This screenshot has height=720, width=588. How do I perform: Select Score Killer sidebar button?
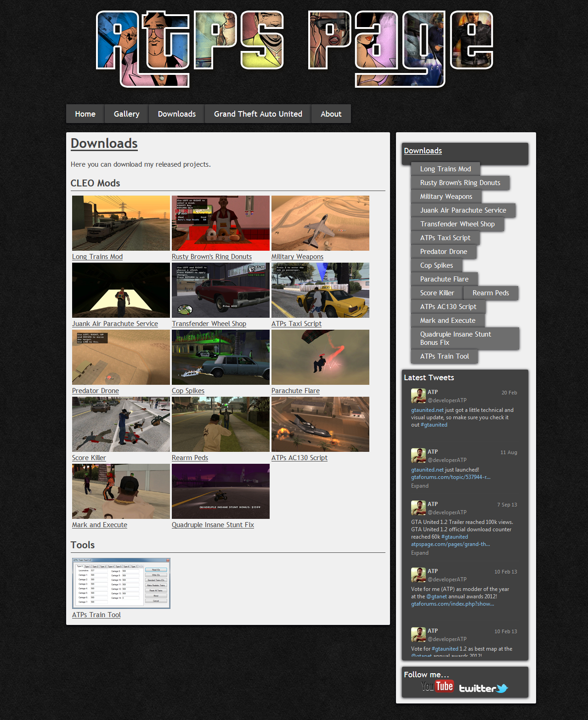click(437, 293)
